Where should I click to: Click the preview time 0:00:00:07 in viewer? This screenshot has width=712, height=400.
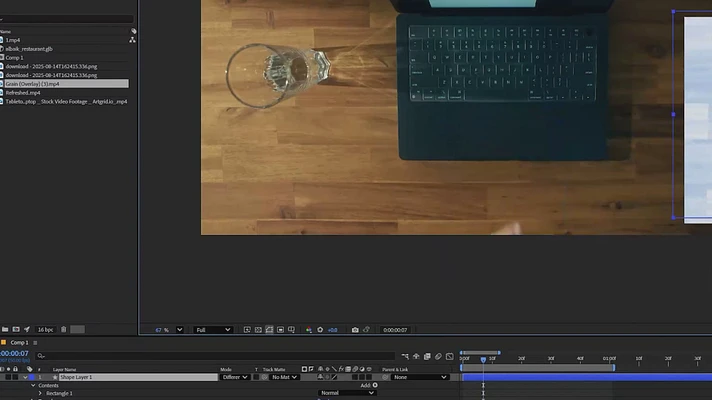(x=395, y=330)
